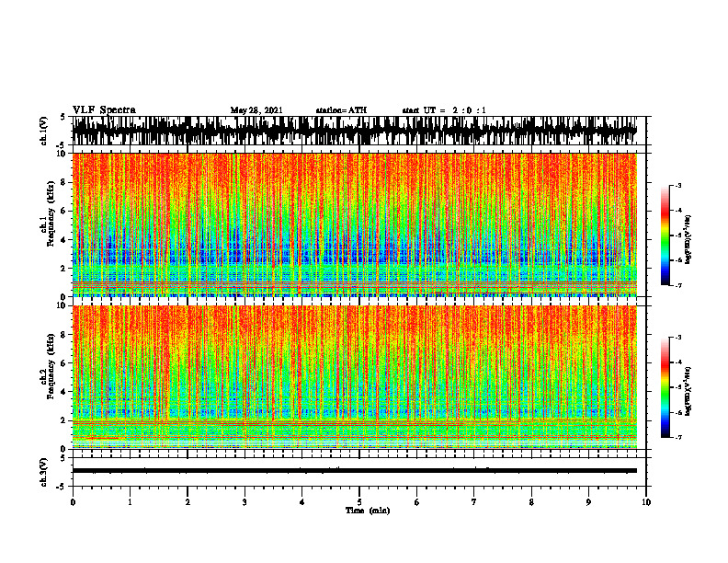The image size is (728, 563).
Task: Select the "station=ATH" label
Action: pos(341,110)
